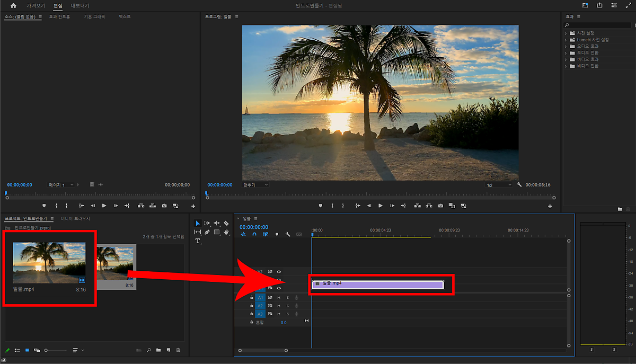Click the Home icon at top left
Image resolution: width=636 pixels, height=364 pixels.
tap(13, 6)
